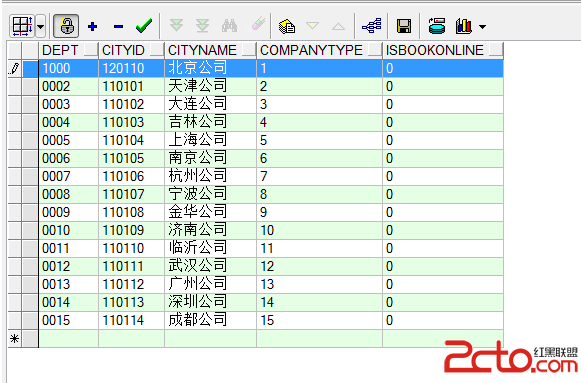Click DEPT cell 0012
The height and width of the screenshot is (383, 581).
click(69, 266)
